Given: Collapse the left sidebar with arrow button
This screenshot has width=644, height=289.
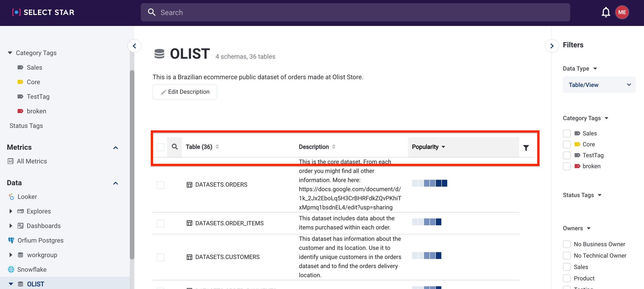Looking at the screenshot, I should [134, 46].
